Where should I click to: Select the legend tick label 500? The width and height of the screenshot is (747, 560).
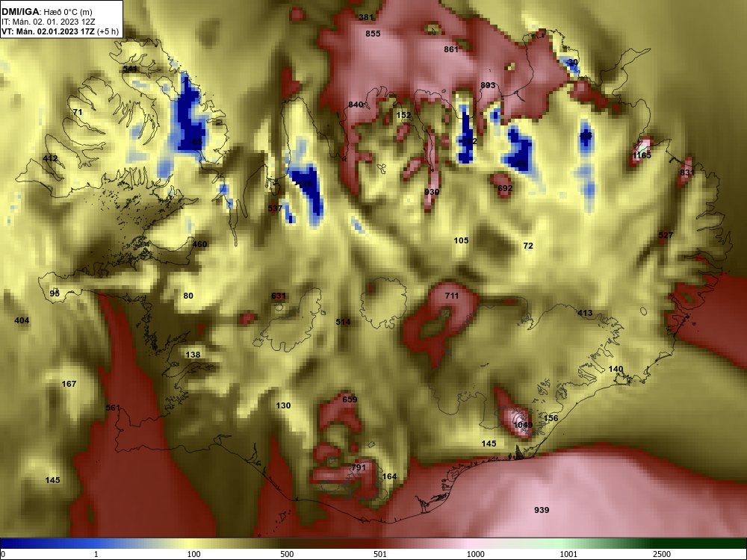pos(287,554)
